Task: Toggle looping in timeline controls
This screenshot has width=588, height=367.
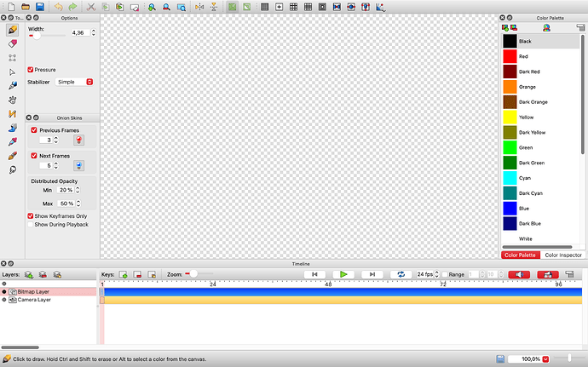Action: (x=401, y=274)
